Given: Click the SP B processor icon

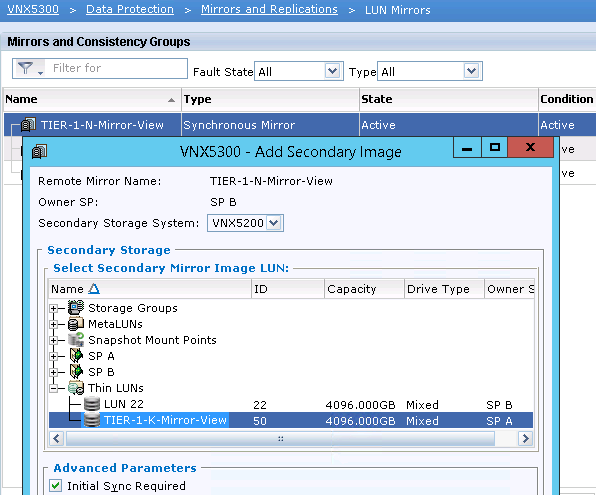Looking at the screenshot, I should click(76, 372).
